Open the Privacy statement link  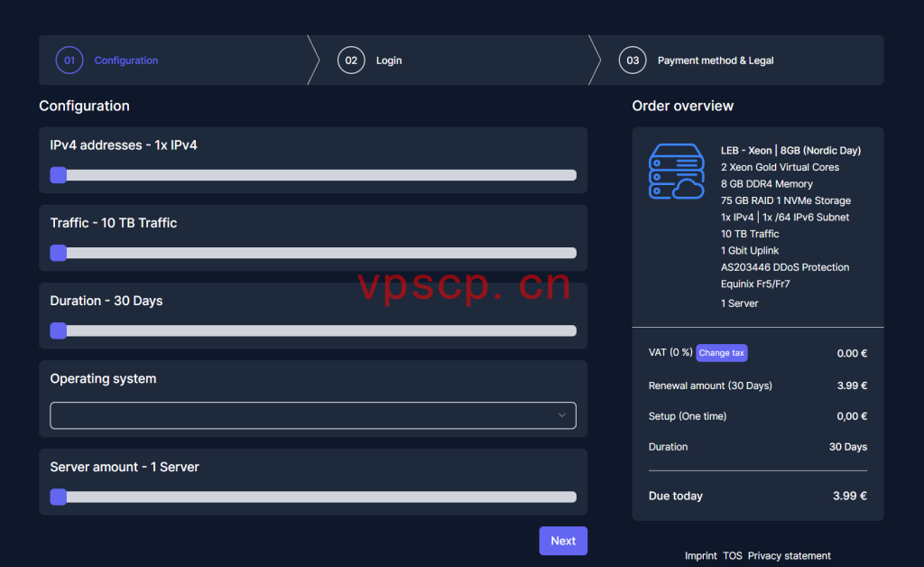[x=789, y=556]
